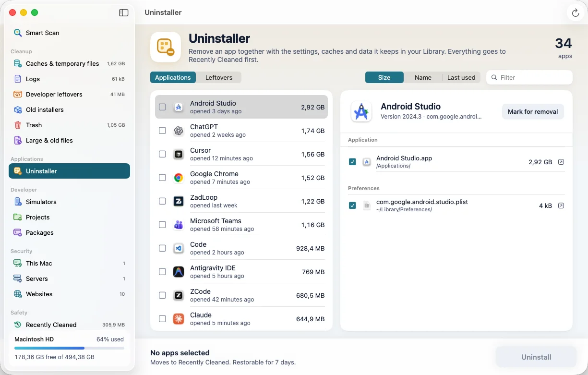Check the ZCode checkbox
The image size is (588, 375).
point(162,295)
